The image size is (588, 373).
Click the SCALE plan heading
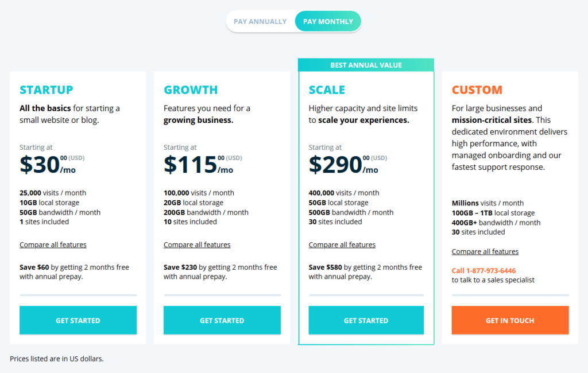327,90
